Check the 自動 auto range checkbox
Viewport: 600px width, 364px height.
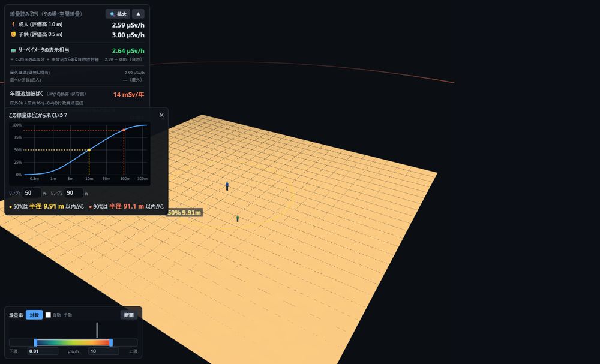[48, 315]
